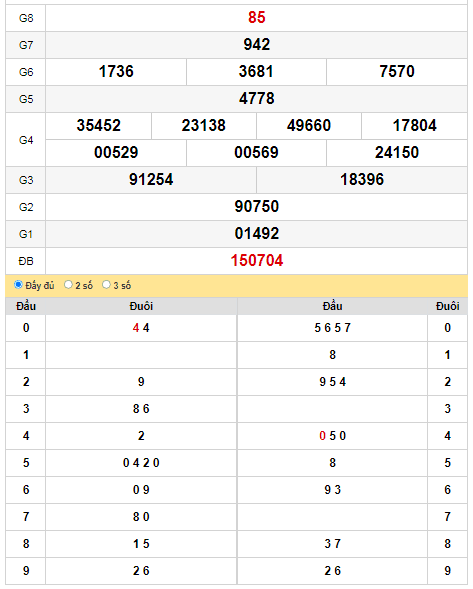Click G6 number 1736
The height and width of the screenshot is (589, 473).
[116, 71]
